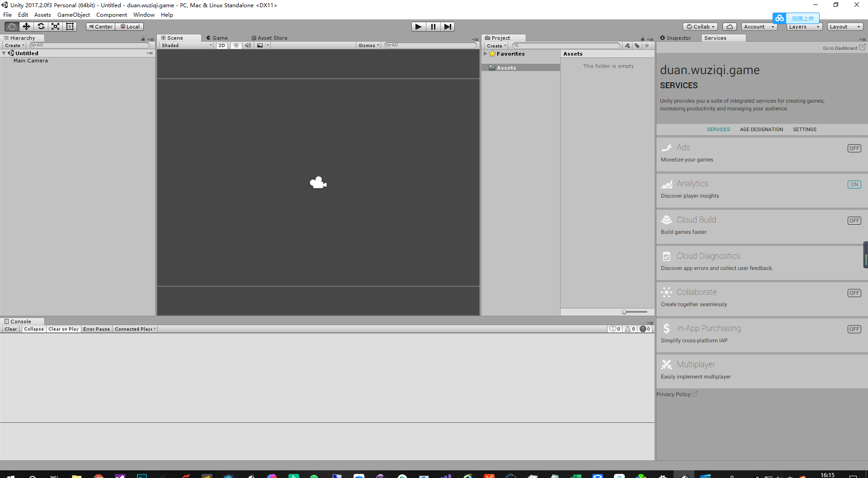Select the Rect Transform tool
This screenshot has height=478, width=868.
(70, 26)
